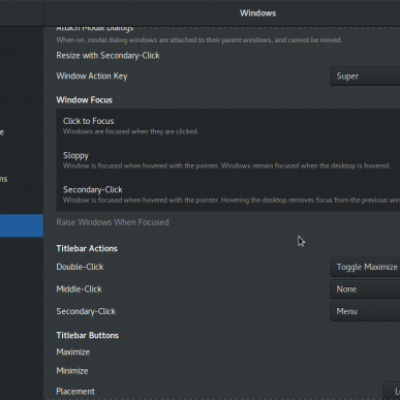
Task: Open the Middle-Click None dropdown
Action: [x=365, y=289]
